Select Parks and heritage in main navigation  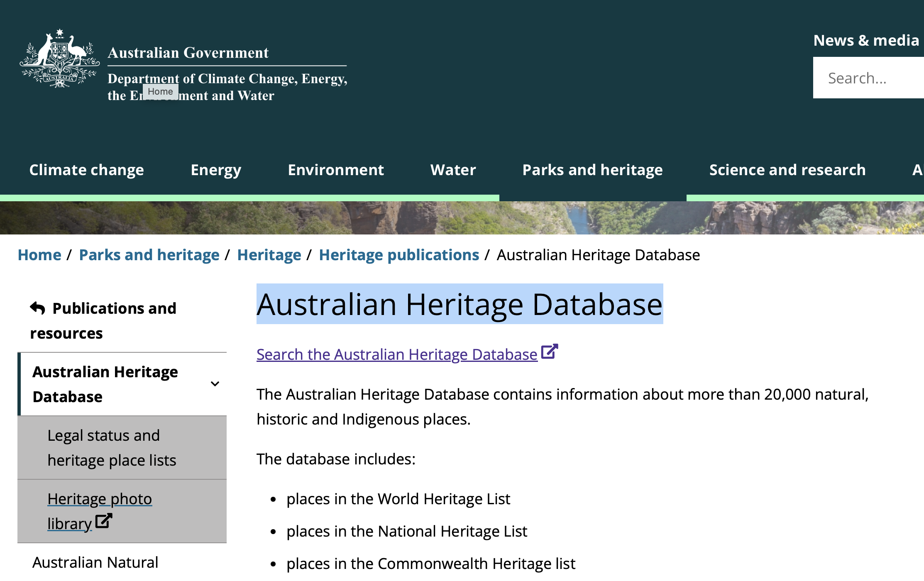(x=592, y=170)
